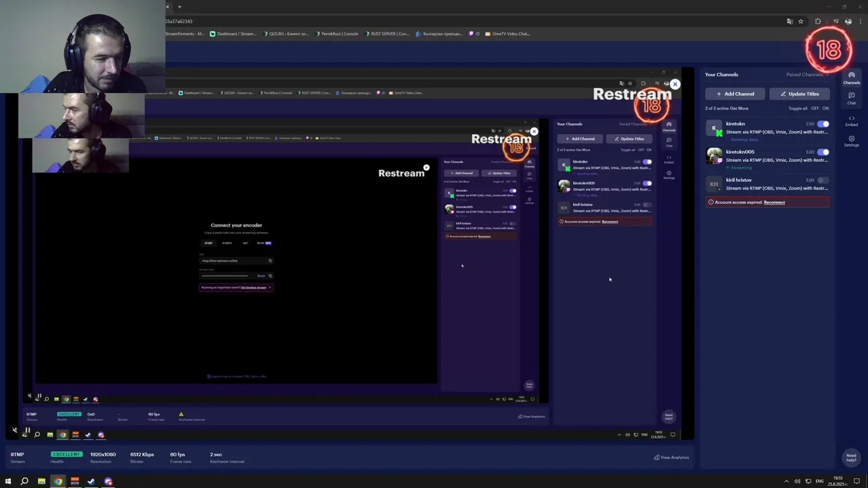The width and height of the screenshot is (868, 488).
Task: Open the Settings gear in Restream sidebar
Action: (x=852, y=141)
